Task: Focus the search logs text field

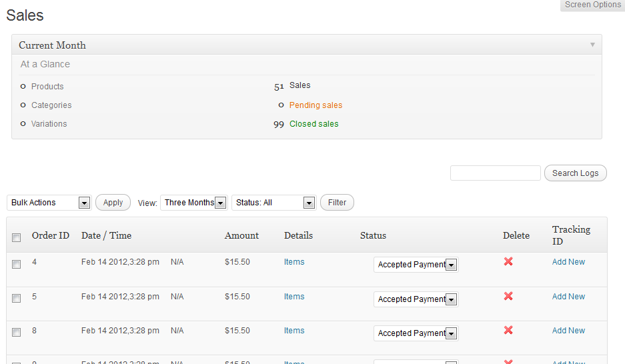Action: point(495,173)
